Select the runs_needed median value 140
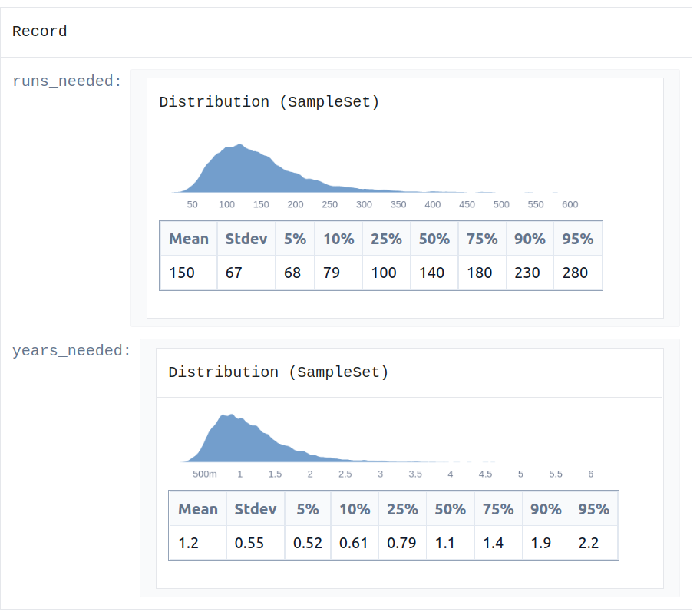 431,273
